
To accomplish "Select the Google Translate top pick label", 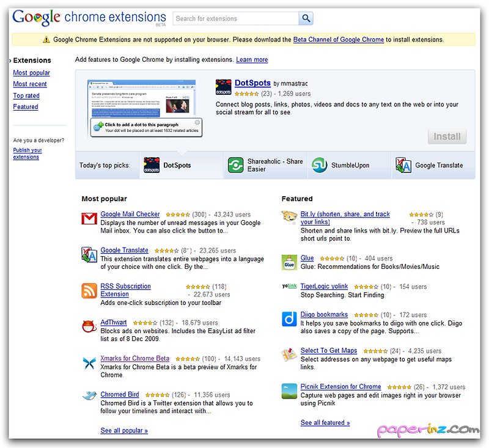I will 439,165.
